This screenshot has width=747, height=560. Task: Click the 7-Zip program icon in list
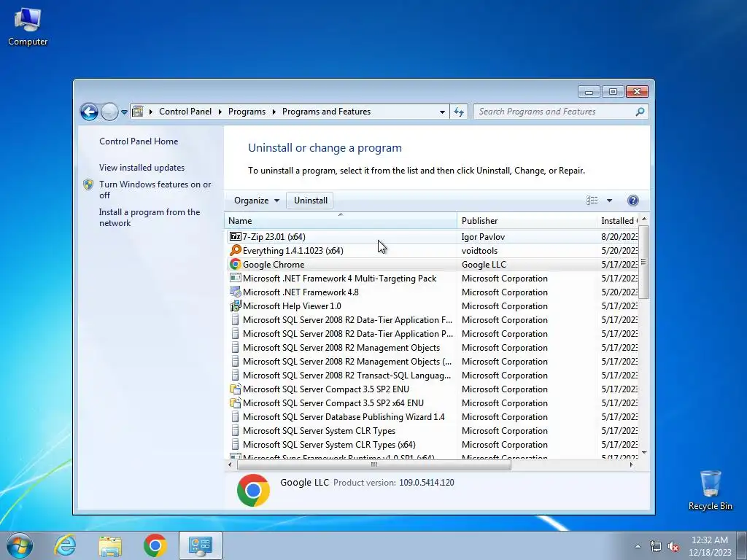pyautogui.click(x=236, y=237)
